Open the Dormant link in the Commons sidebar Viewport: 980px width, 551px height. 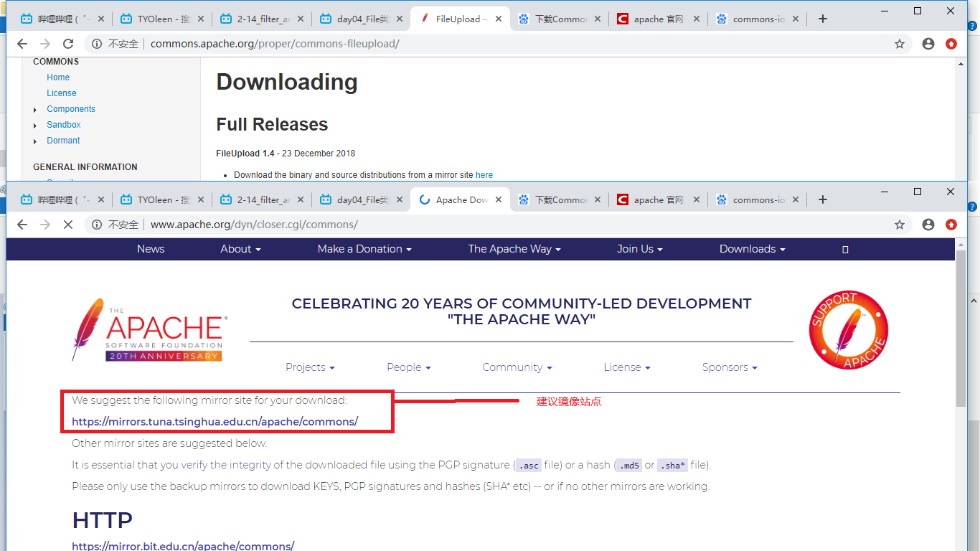(x=63, y=141)
